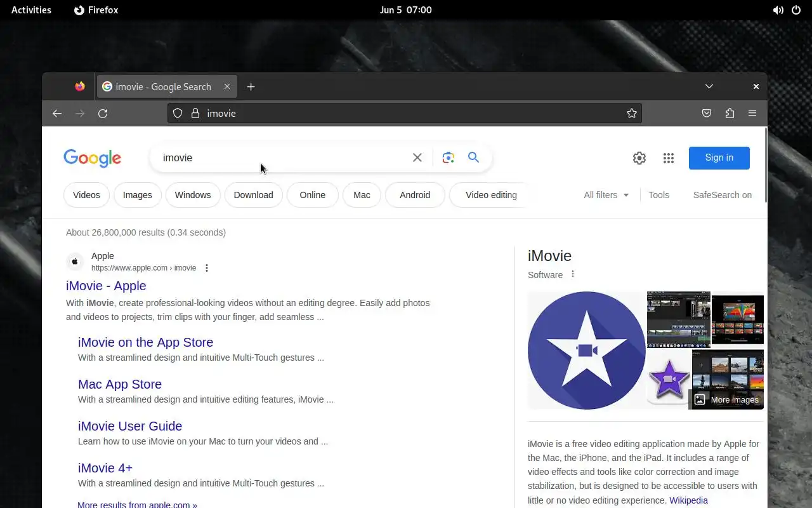Select the Mac filter chip
812x508 pixels.
coord(362,195)
